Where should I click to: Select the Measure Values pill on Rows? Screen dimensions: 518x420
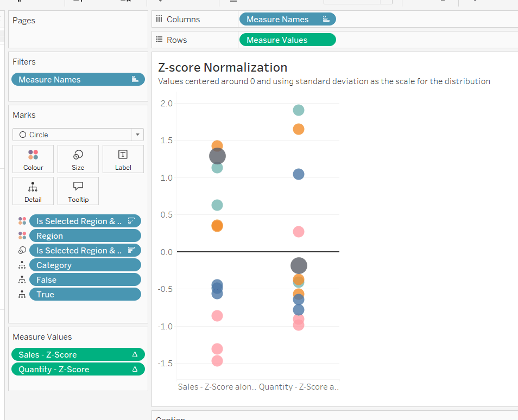(287, 40)
